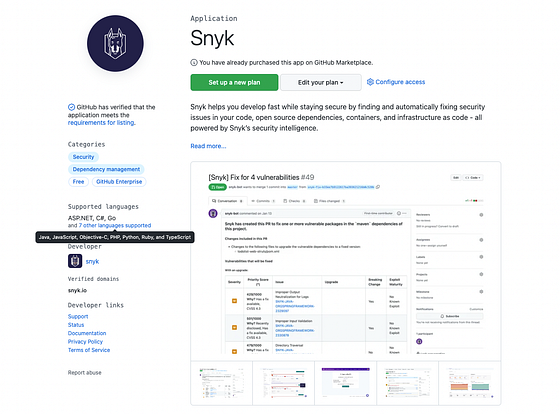Select the first screenshot thumbnail
560x414 pixels.
click(222, 383)
